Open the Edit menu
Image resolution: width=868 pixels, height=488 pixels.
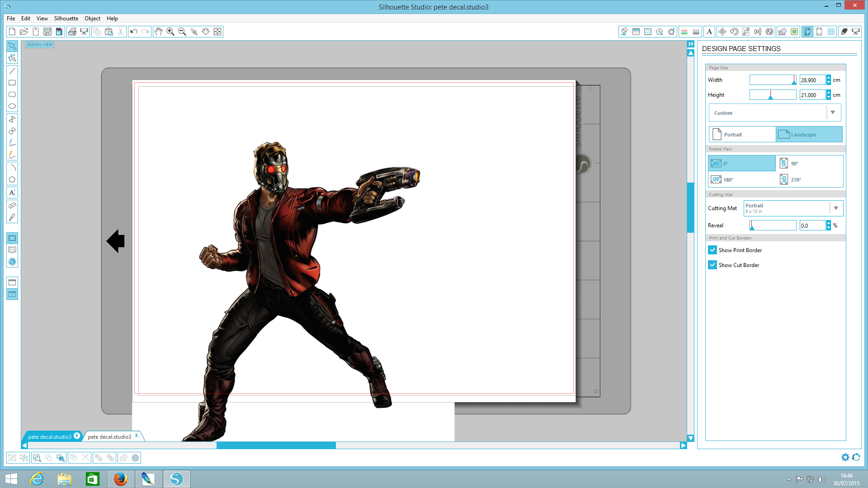(26, 19)
